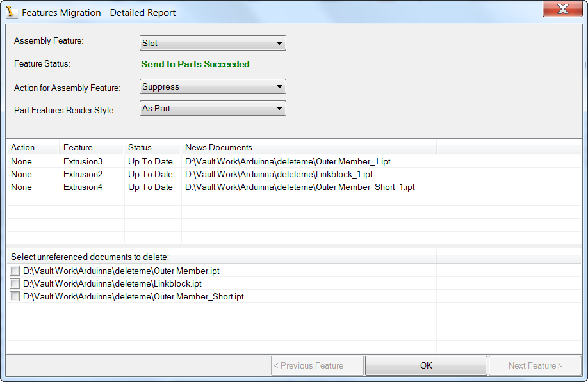The image size is (588, 382).
Task: Check the Linkblock.ipt deletion checkbox
Action: coord(15,283)
